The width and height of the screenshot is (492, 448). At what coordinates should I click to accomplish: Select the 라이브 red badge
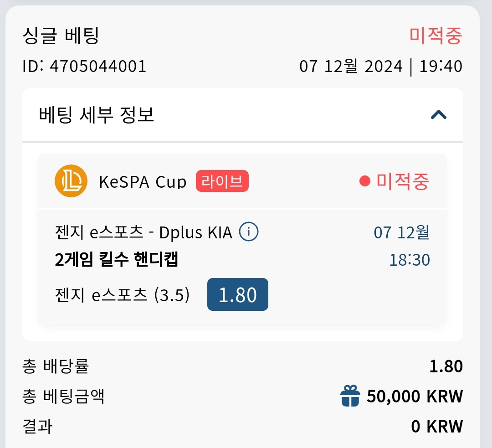tap(222, 181)
